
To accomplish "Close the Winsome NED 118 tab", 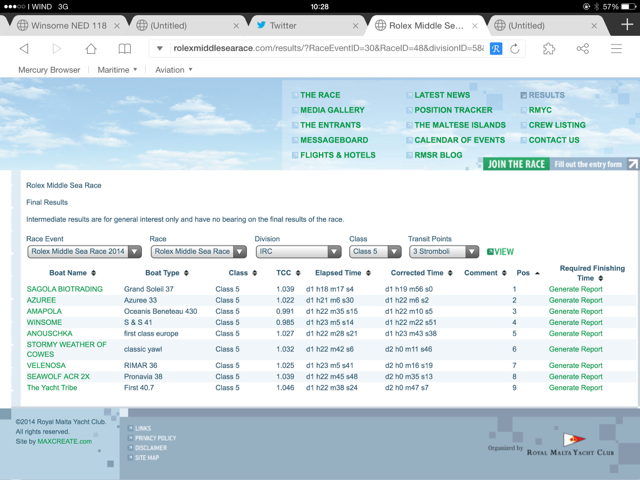I will tap(117, 26).
